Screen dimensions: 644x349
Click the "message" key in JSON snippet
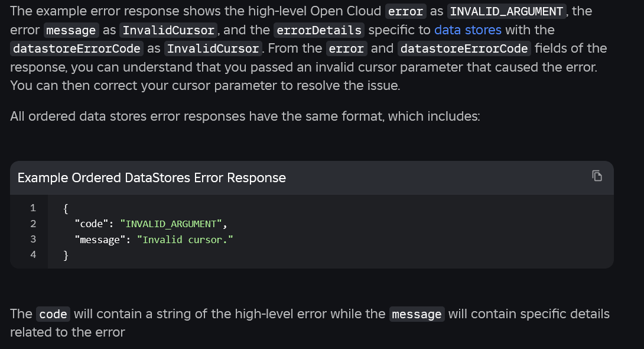99,240
